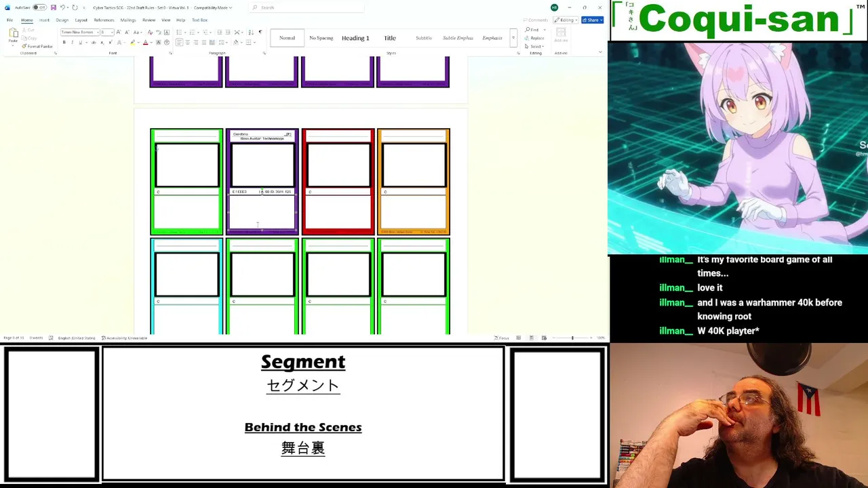Click the Paste clipboard icon
Screen dimensions: 868x488
[13, 33]
